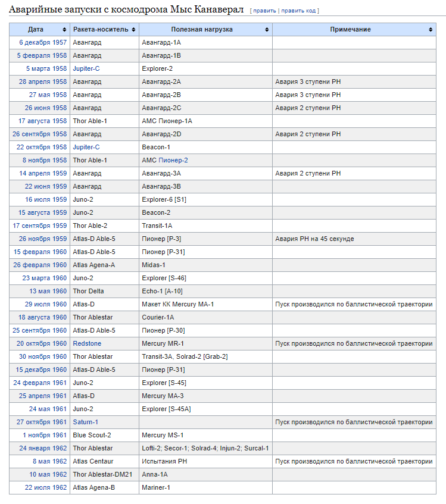Sort by Ракета-носитель column sort arrows

coord(133,30)
